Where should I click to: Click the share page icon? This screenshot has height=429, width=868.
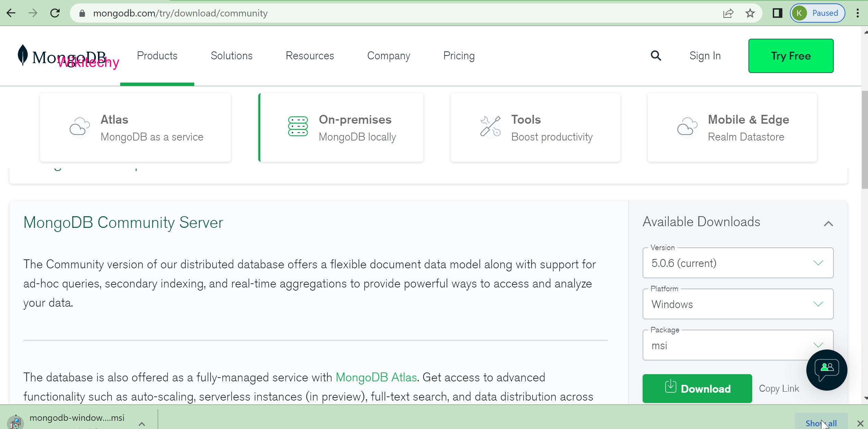tap(728, 13)
